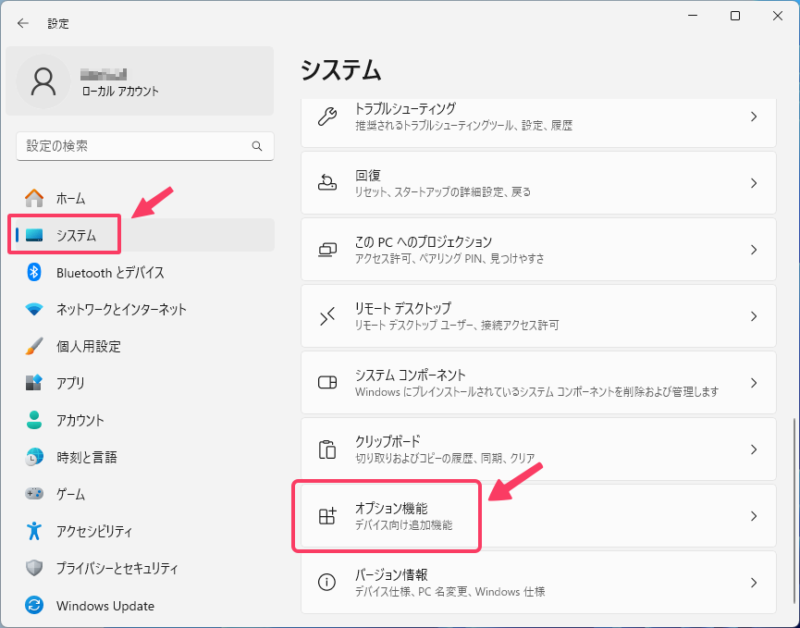Click the オプション機能 grid-plus icon
The width and height of the screenshot is (800, 628).
coord(327,516)
